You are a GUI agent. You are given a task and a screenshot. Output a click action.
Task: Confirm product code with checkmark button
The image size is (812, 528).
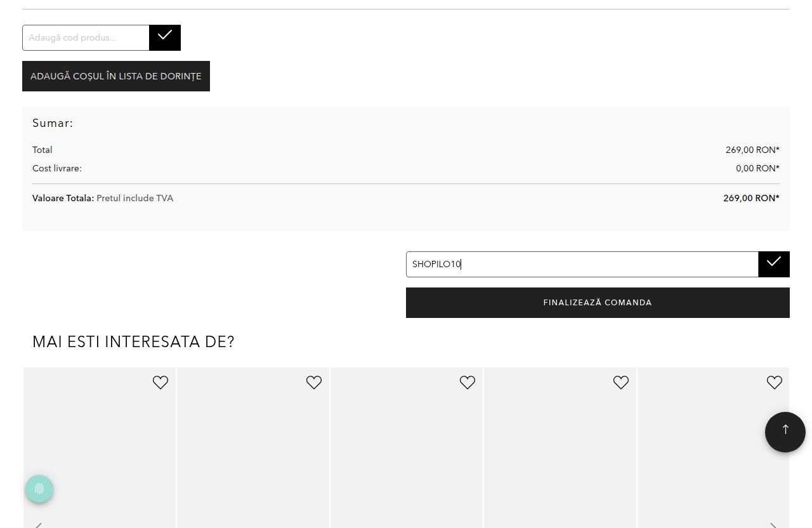pyautogui.click(x=165, y=37)
